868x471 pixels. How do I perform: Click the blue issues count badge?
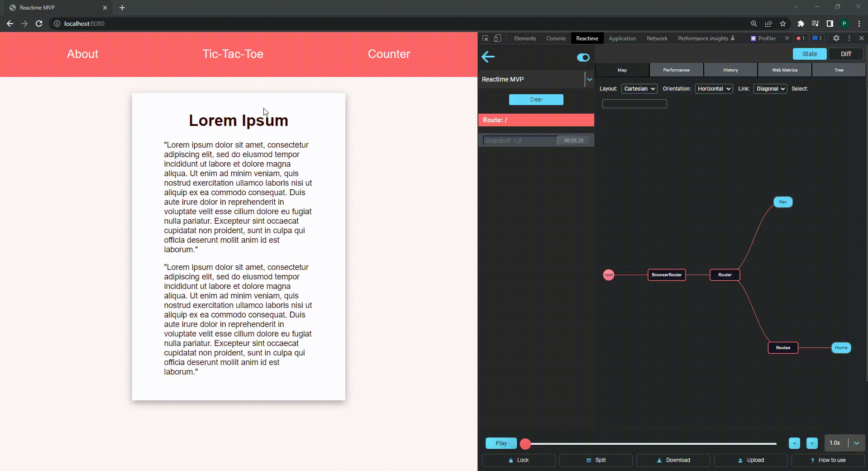tap(817, 38)
